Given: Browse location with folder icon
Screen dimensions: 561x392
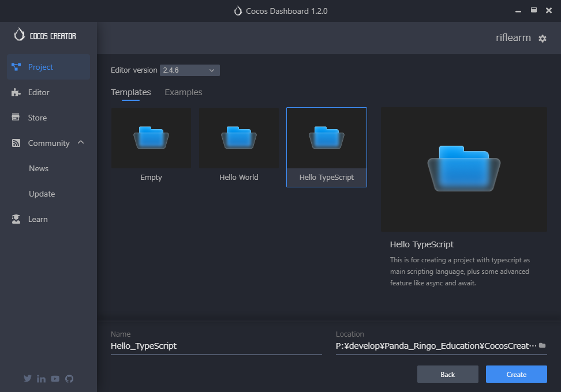Looking at the screenshot, I should point(543,345).
